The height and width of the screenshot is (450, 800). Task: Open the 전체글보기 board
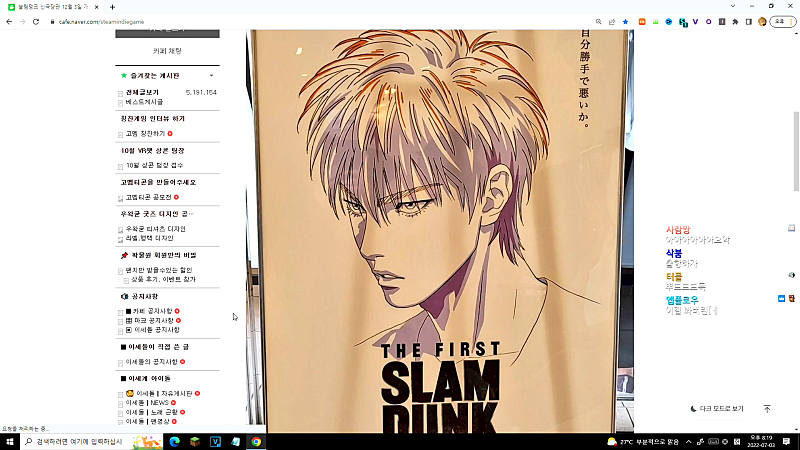(x=142, y=92)
